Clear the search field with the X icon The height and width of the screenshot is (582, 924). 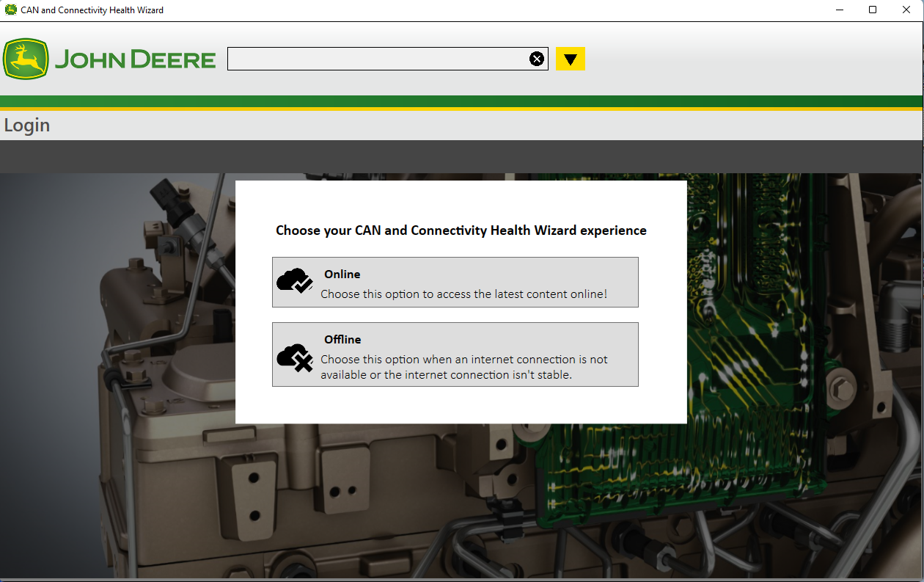point(537,59)
